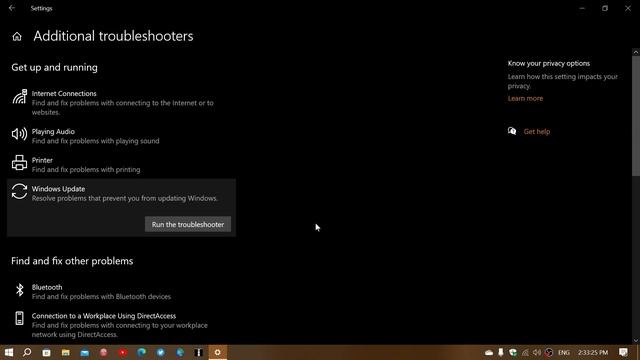Select the Printer entry

point(121,164)
